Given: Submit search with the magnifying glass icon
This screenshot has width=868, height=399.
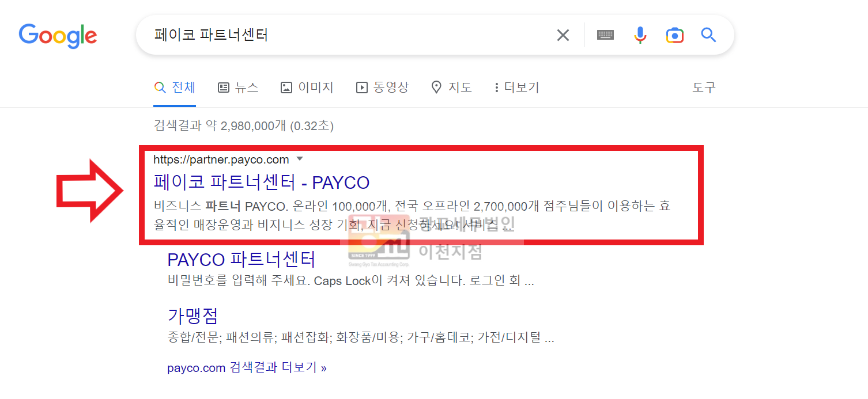Looking at the screenshot, I should 708,35.
